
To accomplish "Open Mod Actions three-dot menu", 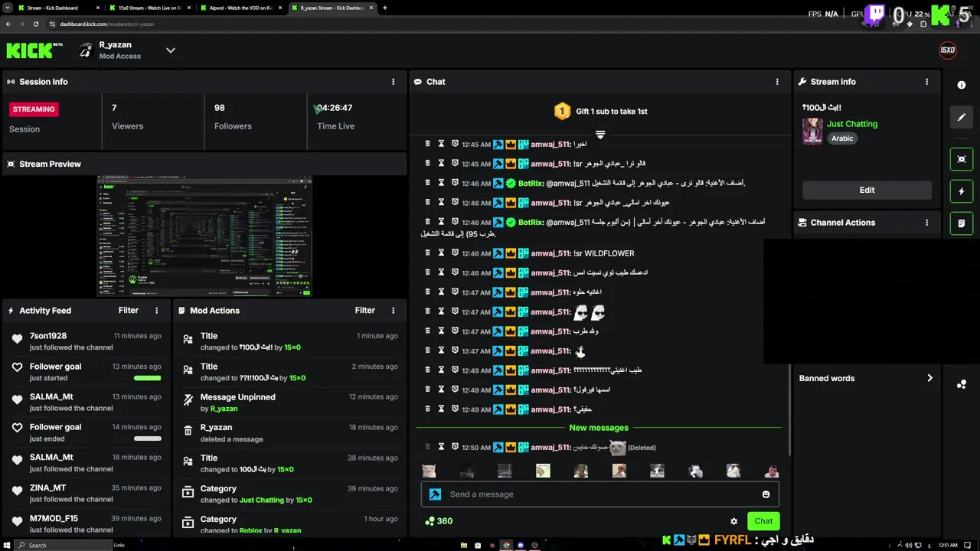I will click(394, 311).
